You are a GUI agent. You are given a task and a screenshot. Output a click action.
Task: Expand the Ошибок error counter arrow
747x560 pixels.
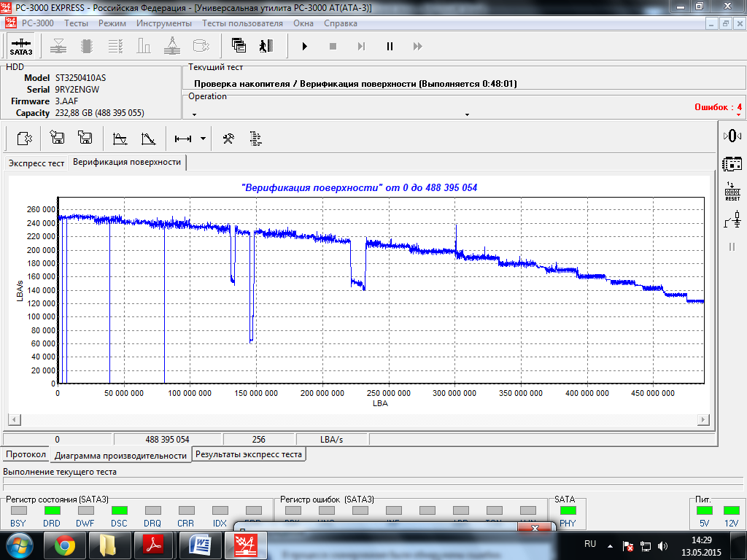[739, 114]
